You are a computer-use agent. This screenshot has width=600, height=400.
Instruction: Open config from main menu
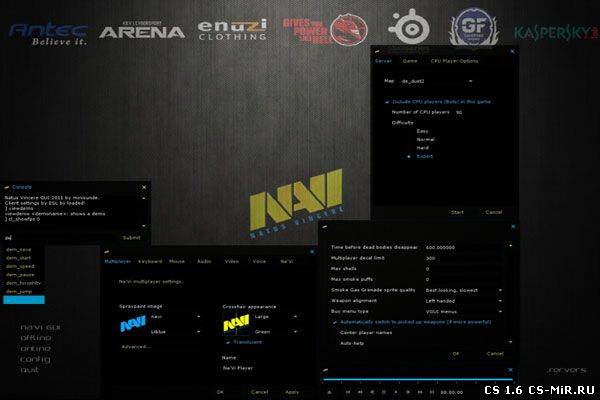point(35,359)
